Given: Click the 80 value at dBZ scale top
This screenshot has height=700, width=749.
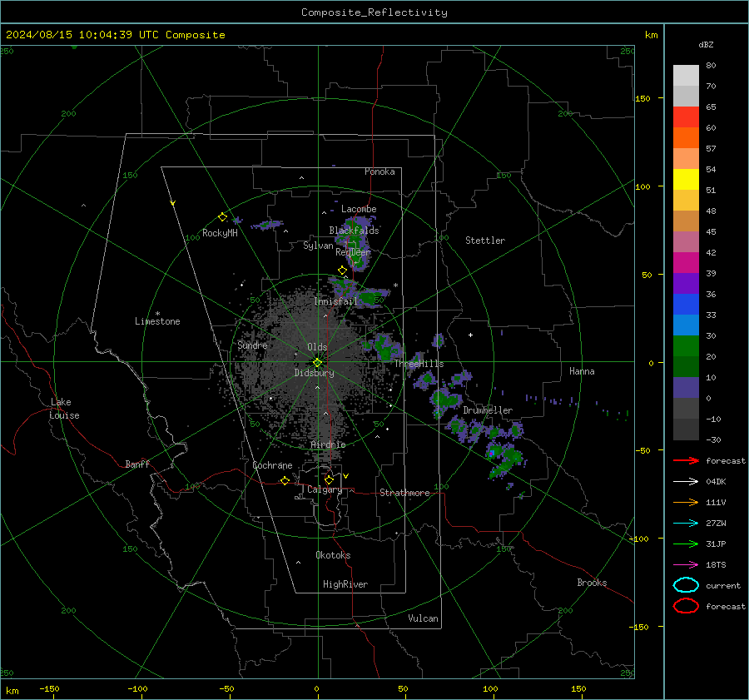Looking at the screenshot, I should [711, 66].
